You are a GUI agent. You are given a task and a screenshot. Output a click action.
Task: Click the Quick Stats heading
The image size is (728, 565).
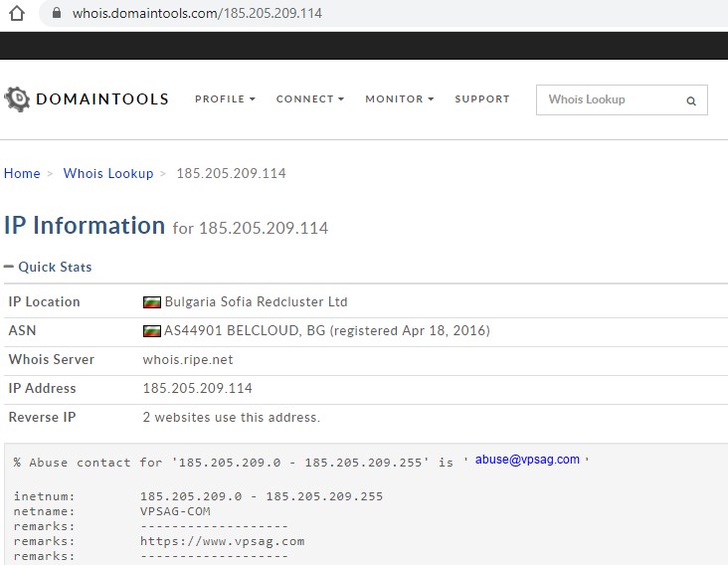[55, 267]
